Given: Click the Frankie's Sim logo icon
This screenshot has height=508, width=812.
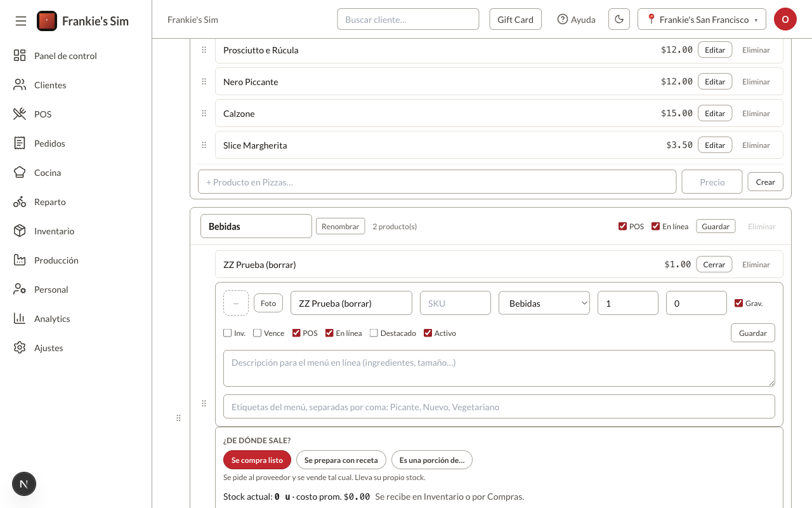Looking at the screenshot, I should click(47, 21).
